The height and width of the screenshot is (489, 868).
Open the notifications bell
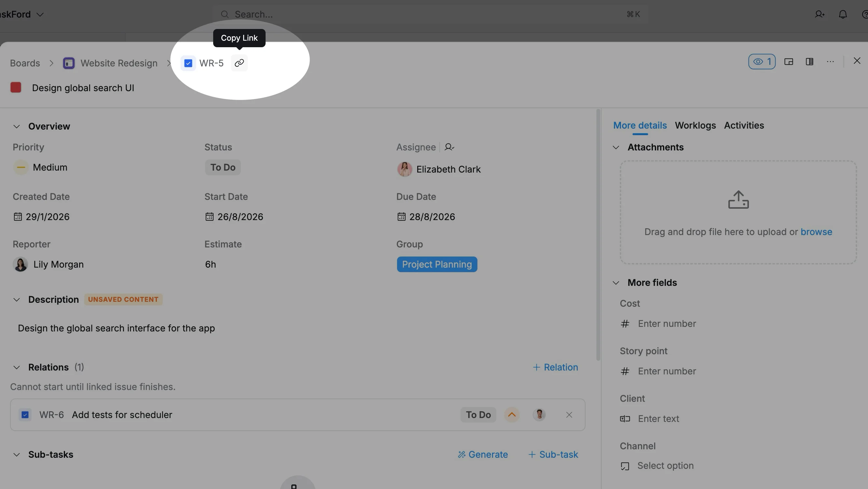[843, 14]
